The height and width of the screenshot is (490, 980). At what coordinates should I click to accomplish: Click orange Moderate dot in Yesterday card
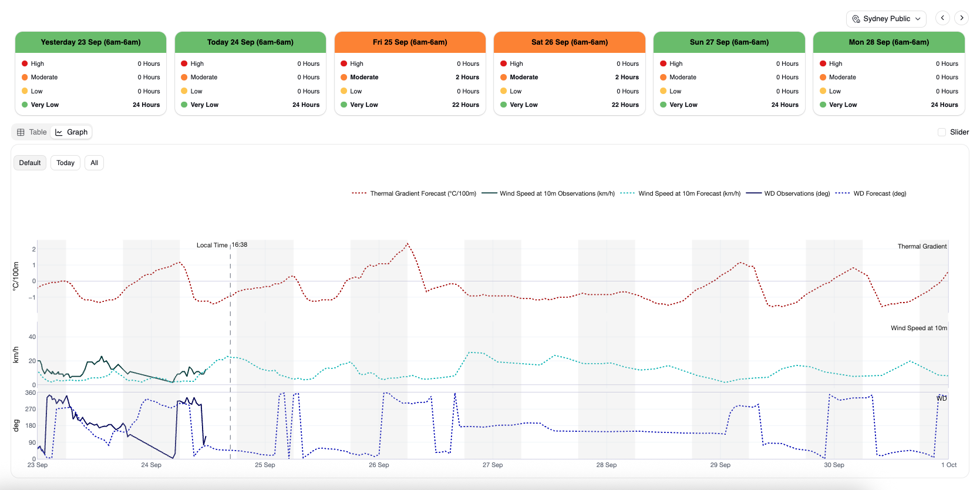[x=25, y=77]
